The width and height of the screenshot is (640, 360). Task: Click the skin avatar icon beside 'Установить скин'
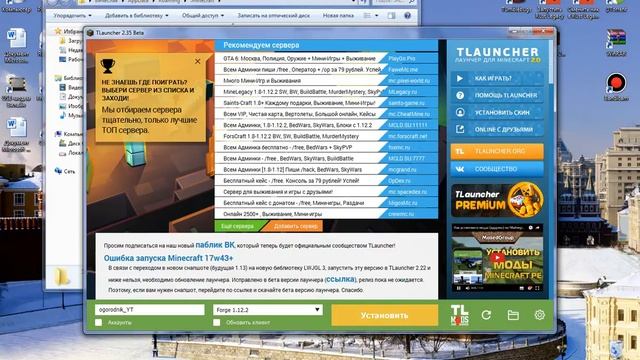[460, 112]
